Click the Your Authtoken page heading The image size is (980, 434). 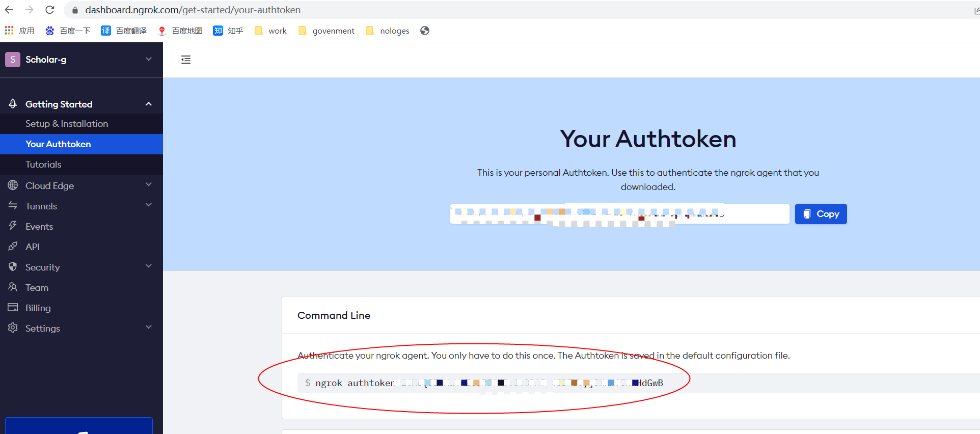(x=648, y=139)
